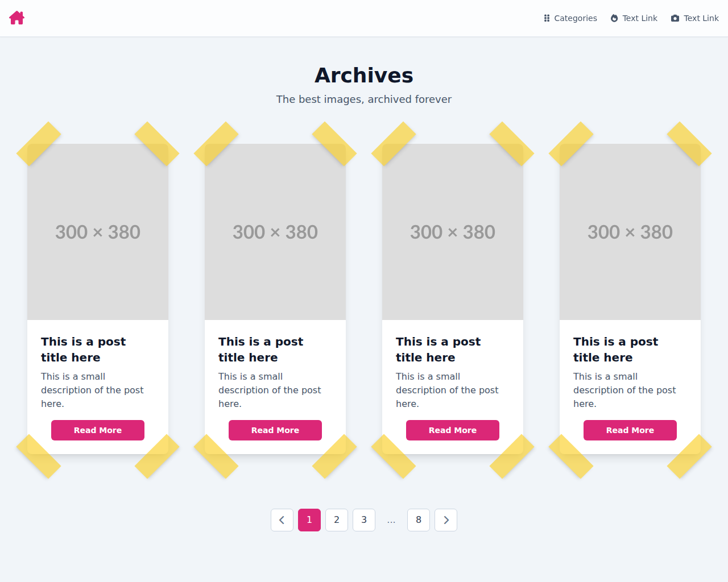Select page 2 in the pagination

(x=336, y=519)
